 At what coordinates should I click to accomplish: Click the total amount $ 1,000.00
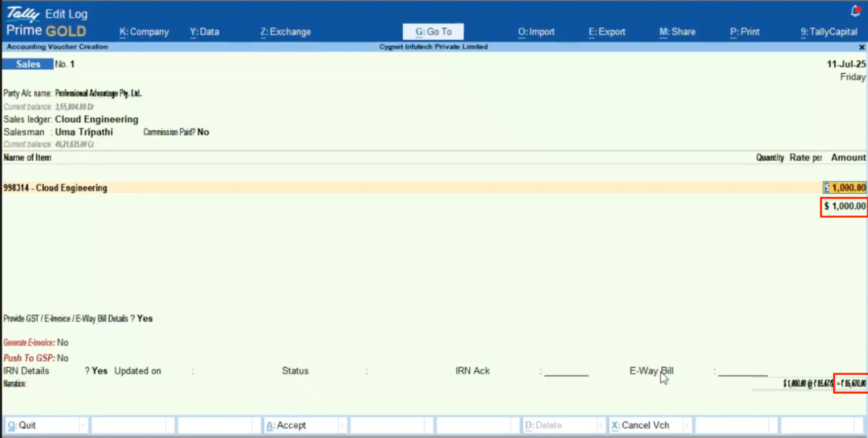[x=844, y=206]
